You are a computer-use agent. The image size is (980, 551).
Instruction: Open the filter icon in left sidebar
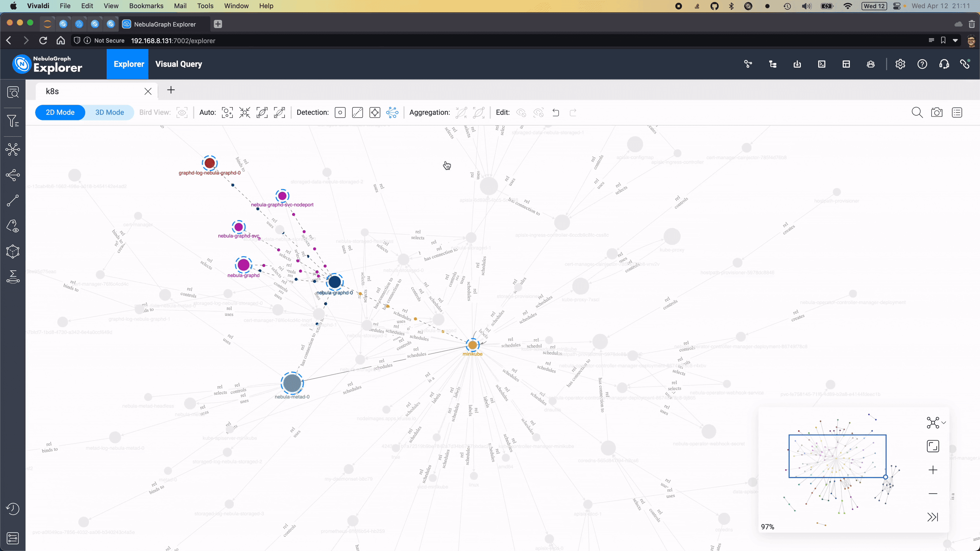point(13,121)
